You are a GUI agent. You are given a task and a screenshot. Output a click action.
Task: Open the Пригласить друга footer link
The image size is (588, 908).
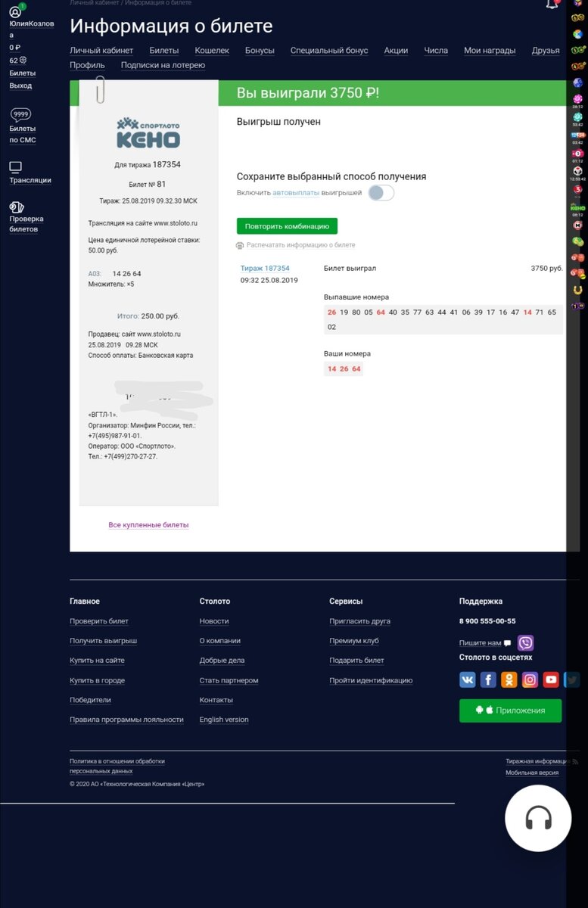point(360,621)
